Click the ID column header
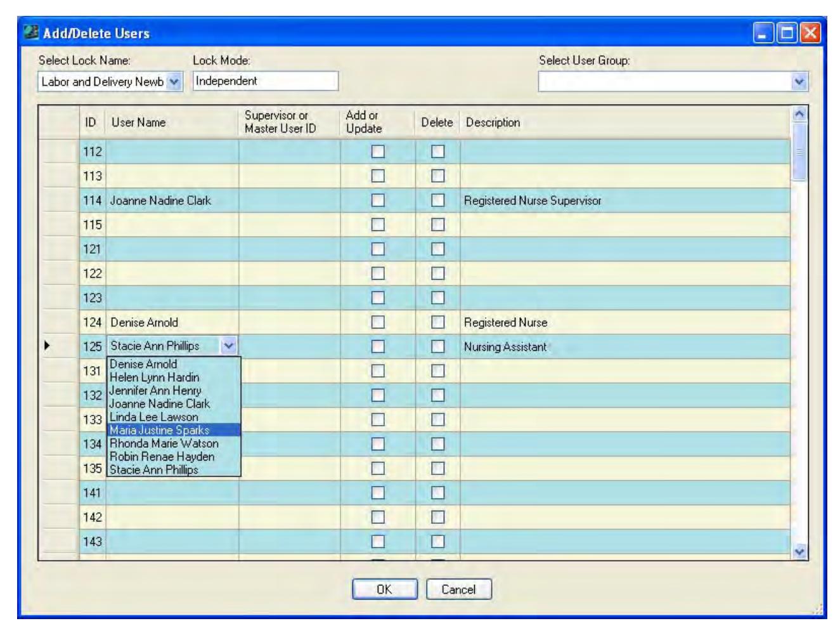Image resolution: width=840 pixels, height=635 pixels. point(93,122)
